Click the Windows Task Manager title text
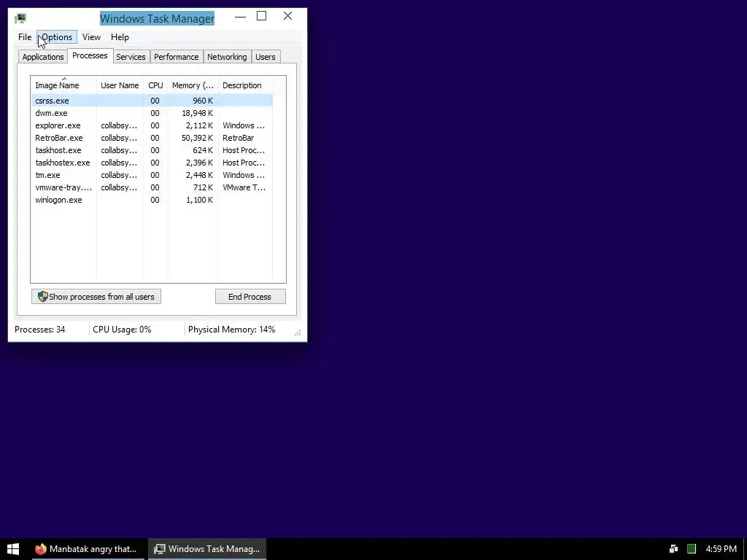Viewport: 747px width, 560px height. tap(158, 18)
